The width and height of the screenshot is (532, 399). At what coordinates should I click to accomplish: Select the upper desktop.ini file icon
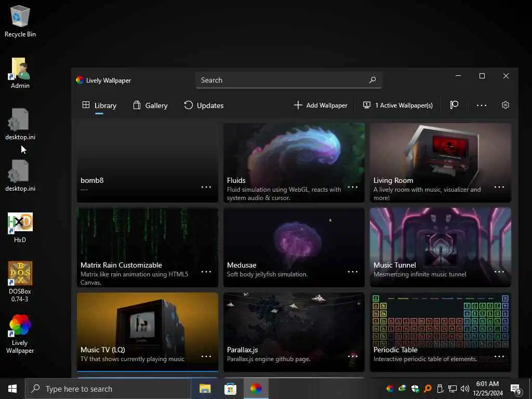[x=20, y=124]
